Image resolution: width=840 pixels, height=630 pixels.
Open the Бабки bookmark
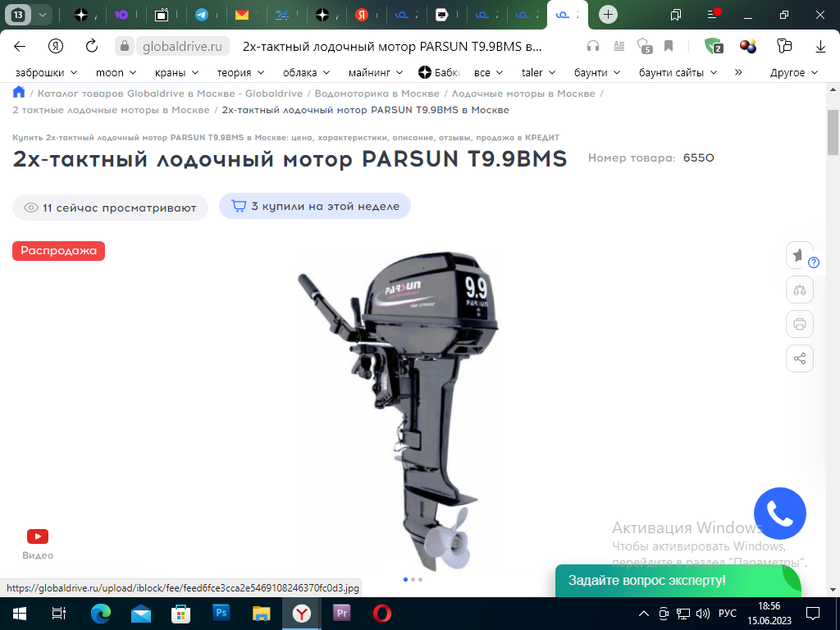click(x=439, y=72)
